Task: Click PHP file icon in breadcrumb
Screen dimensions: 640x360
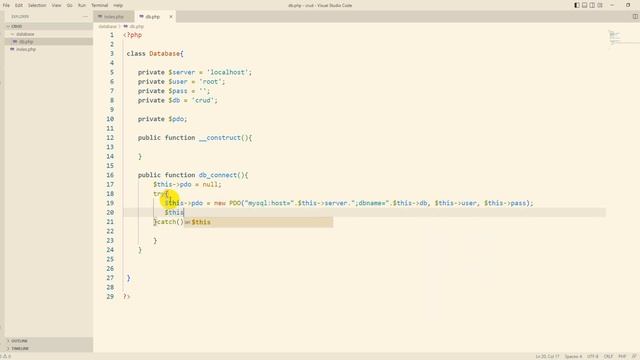Action: point(126,27)
